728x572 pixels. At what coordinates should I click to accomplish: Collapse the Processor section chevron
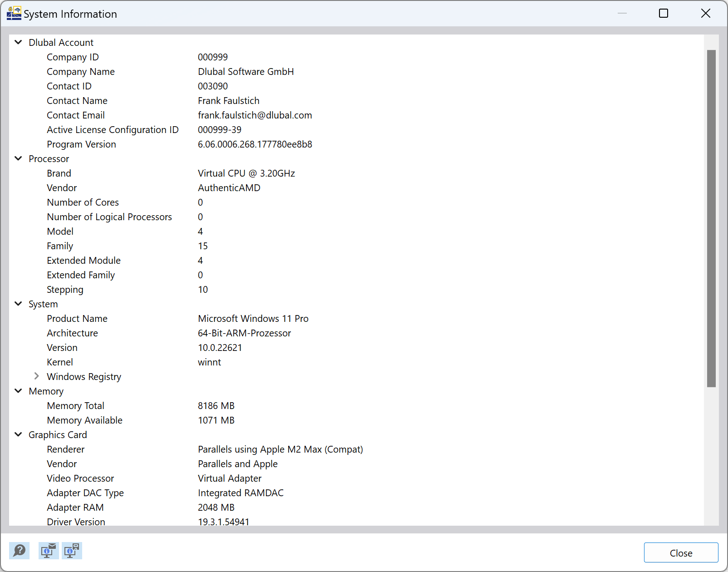(x=19, y=158)
